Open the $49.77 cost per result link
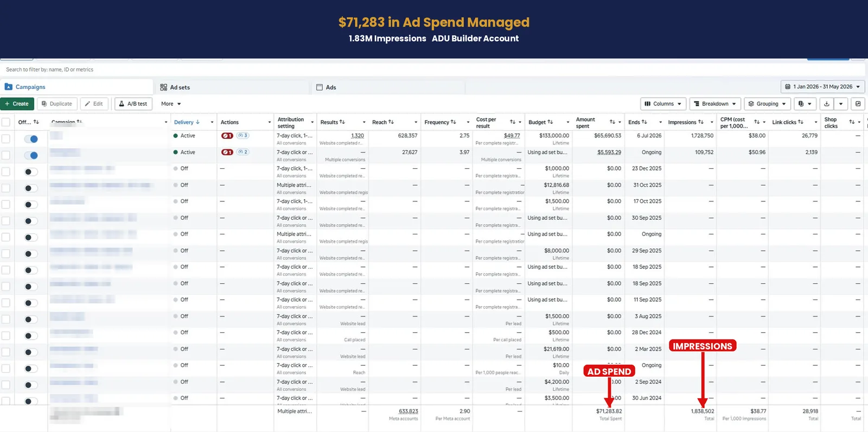868x432 pixels. (x=512, y=136)
